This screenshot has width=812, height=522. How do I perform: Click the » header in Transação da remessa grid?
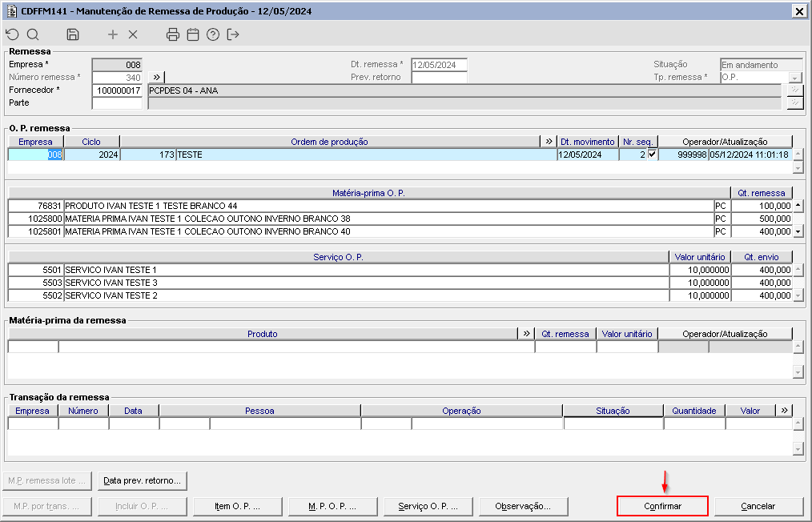(x=784, y=411)
